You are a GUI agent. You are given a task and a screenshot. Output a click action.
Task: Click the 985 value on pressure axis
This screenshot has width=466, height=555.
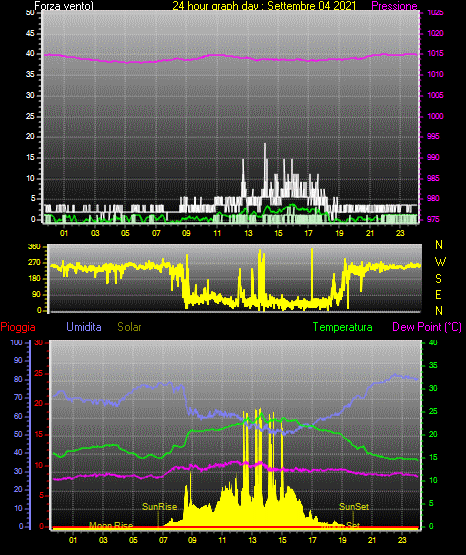click(x=433, y=178)
